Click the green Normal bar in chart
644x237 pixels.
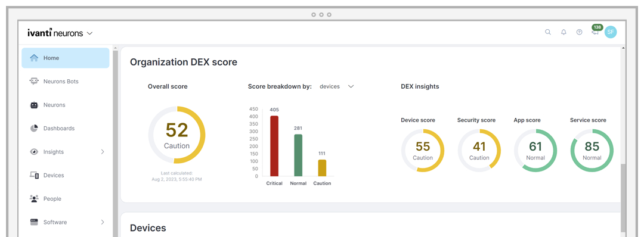[298, 155]
